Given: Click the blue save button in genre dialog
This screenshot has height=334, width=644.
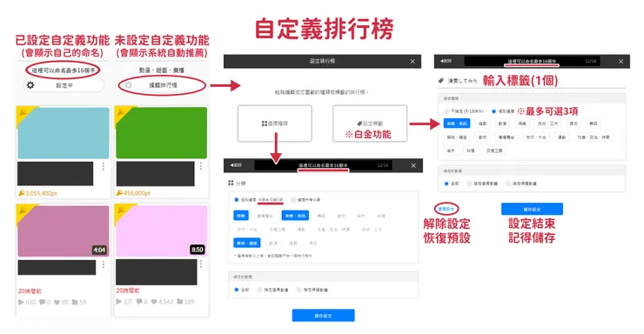Looking at the screenshot, I should [323, 316].
